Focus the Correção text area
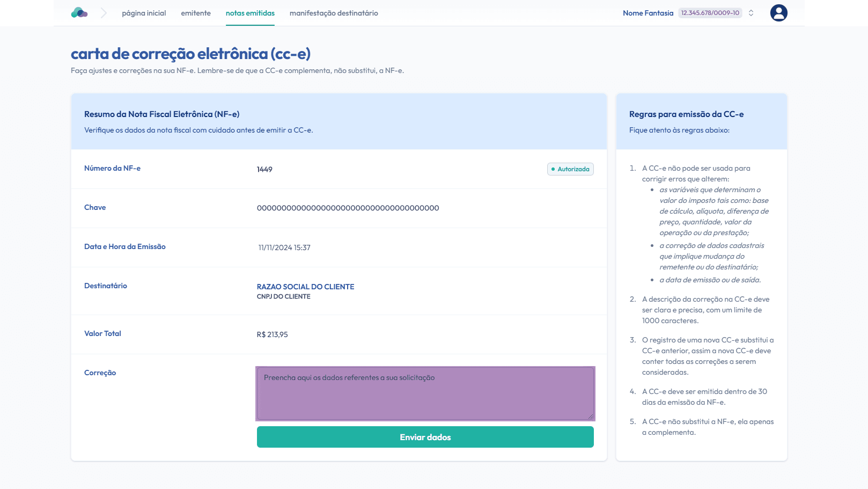 coord(425,393)
